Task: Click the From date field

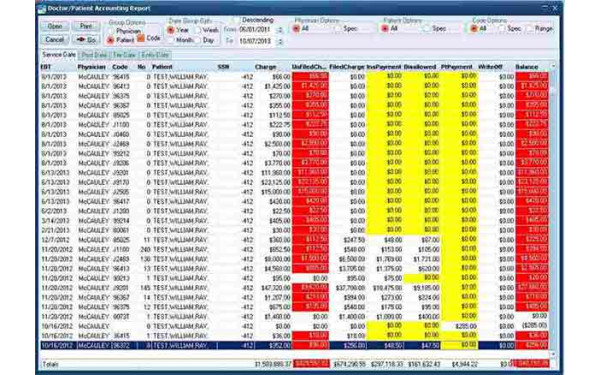Action: (x=257, y=29)
